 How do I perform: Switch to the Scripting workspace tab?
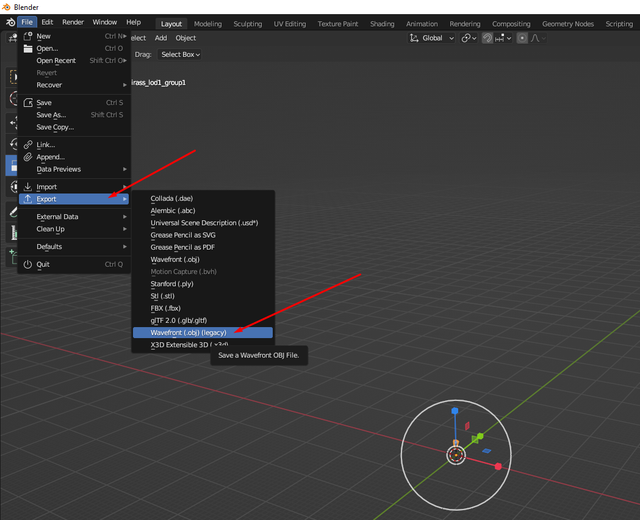(x=619, y=24)
